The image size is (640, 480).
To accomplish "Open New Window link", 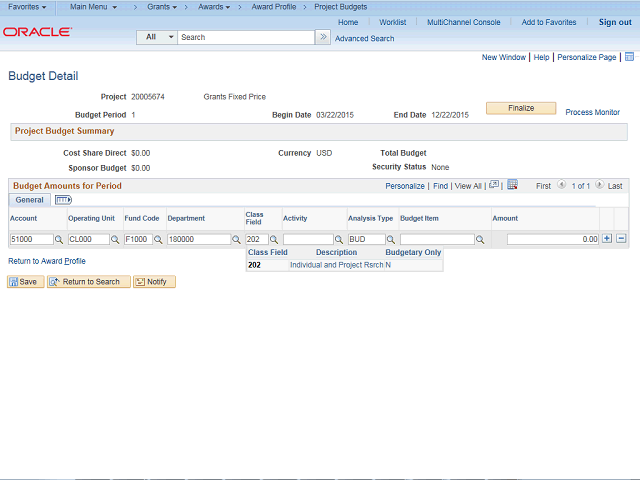I will pos(503,57).
